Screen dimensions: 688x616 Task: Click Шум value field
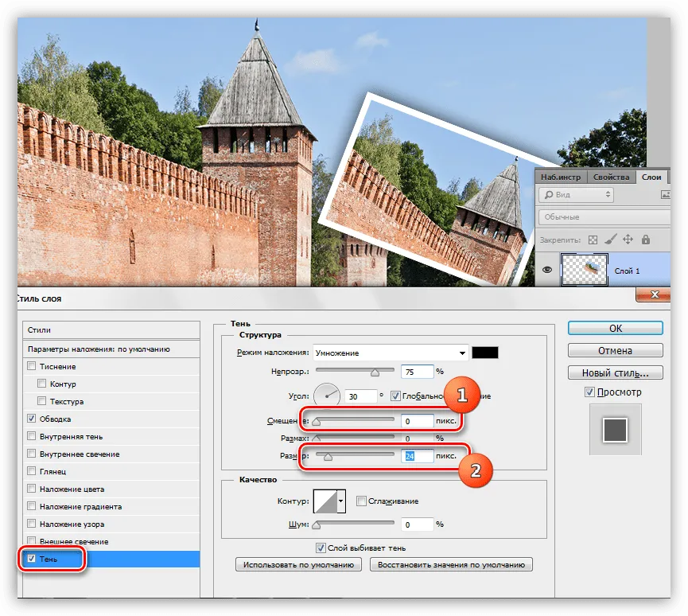(417, 524)
